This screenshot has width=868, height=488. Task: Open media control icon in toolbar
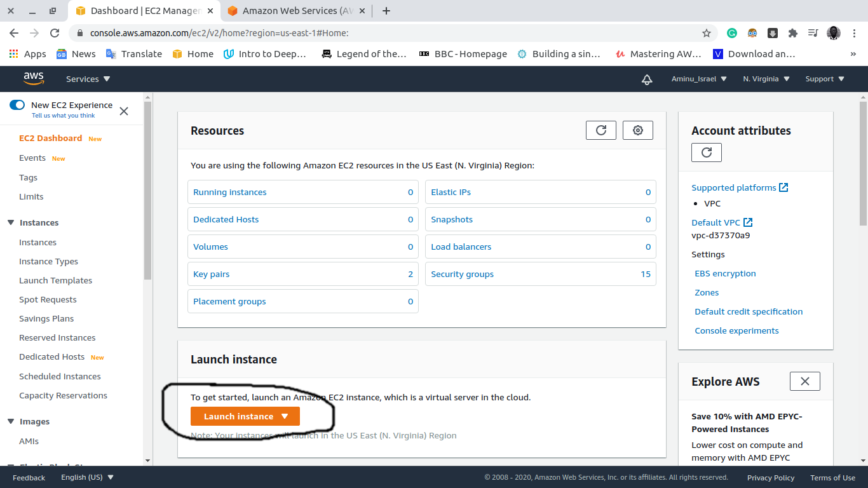[813, 33]
